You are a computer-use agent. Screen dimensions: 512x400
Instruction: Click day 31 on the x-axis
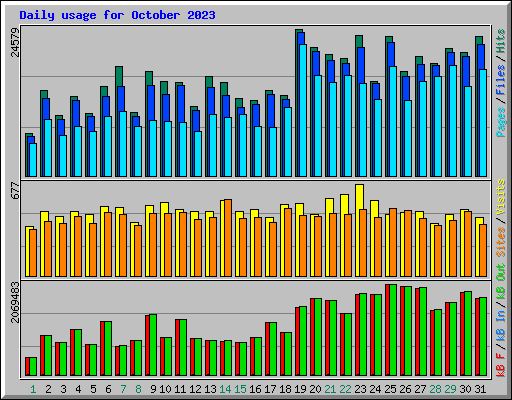click(480, 389)
